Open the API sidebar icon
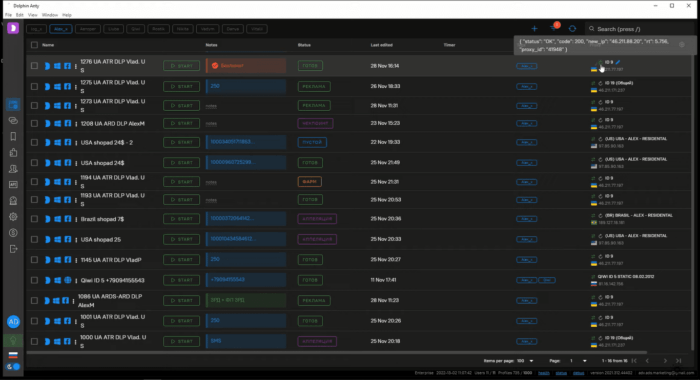 [13, 184]
